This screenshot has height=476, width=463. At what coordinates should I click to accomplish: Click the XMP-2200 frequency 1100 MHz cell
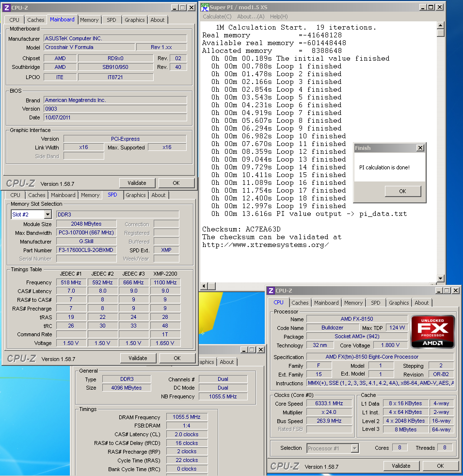165,282
